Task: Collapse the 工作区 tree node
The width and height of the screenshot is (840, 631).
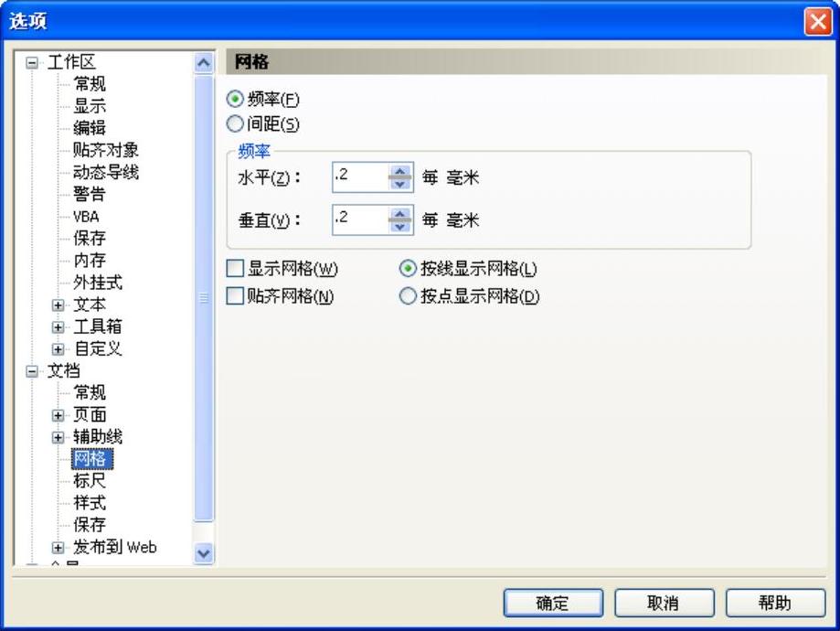Action: (x=32, y=63)
